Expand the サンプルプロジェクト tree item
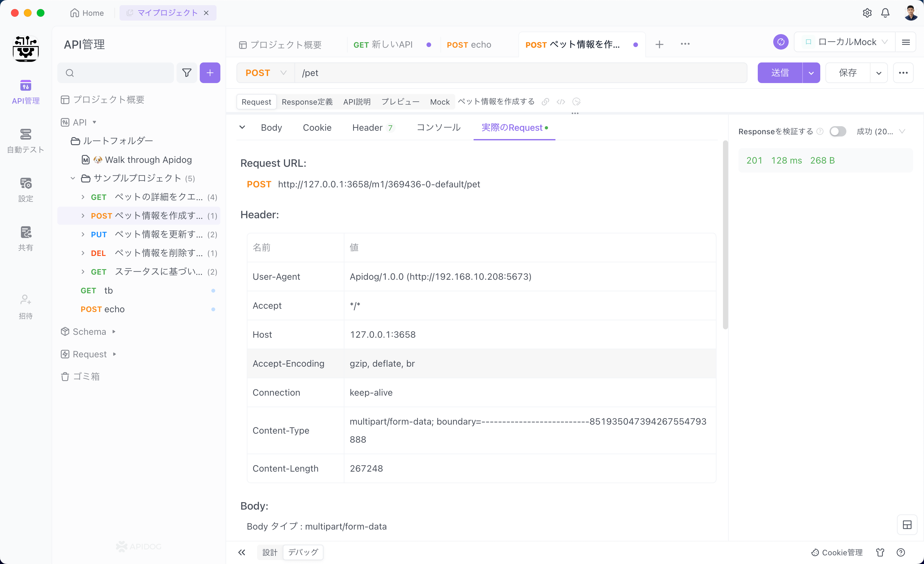The image size is (924, 564). [72, 178]
